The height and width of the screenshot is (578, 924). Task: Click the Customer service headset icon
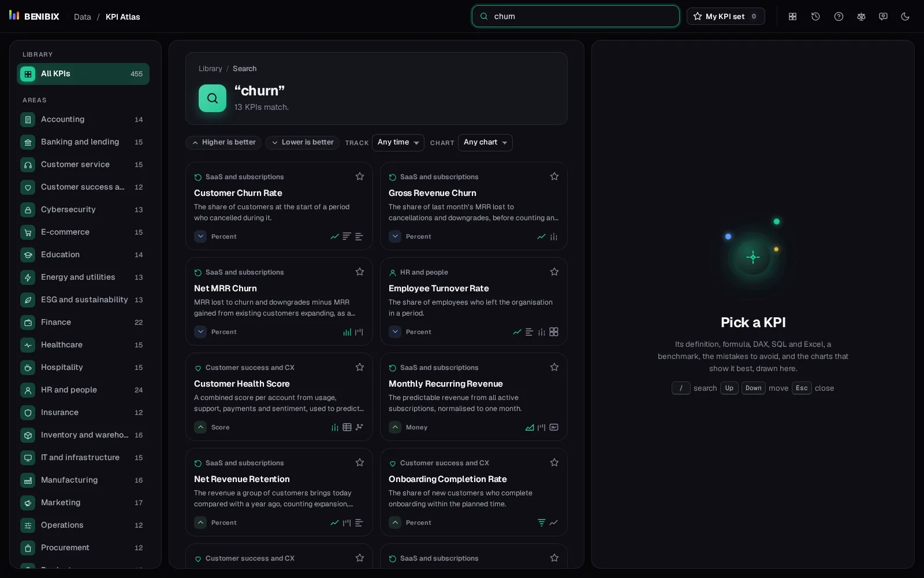point(28,165)
